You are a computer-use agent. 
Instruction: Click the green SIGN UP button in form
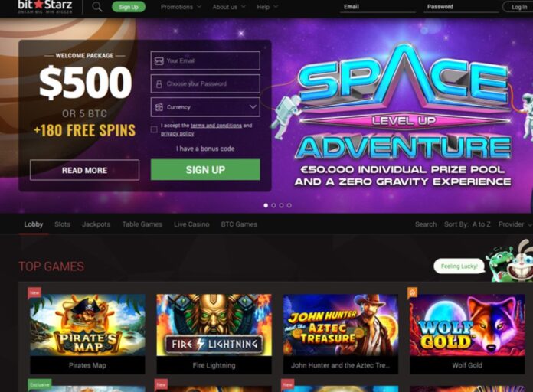point(205,170)
